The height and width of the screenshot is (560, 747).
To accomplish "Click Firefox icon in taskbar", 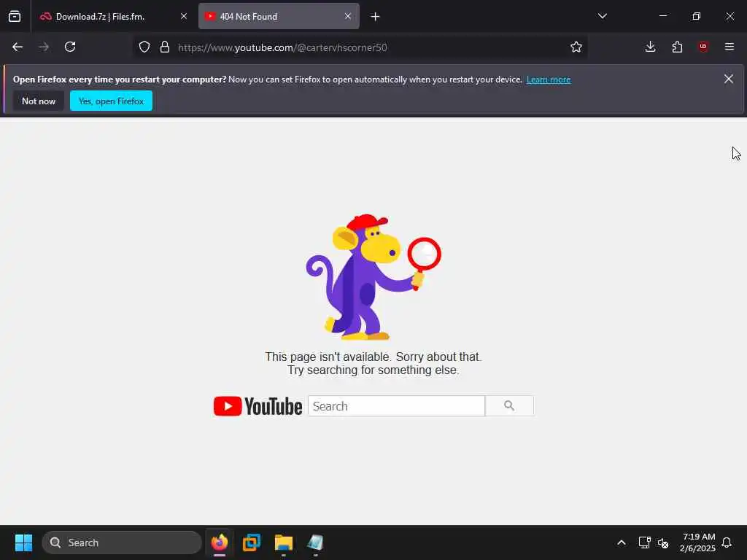I will click(220, 542).
